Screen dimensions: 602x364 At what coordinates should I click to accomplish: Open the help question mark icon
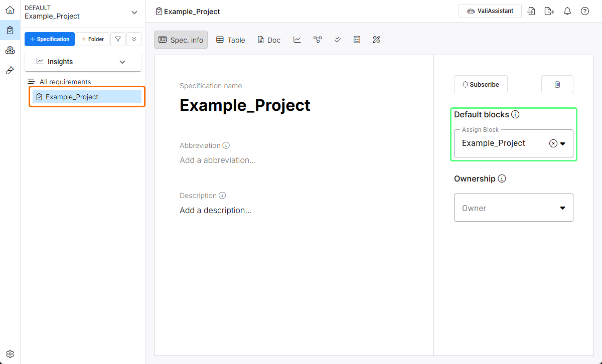point(585,12)
